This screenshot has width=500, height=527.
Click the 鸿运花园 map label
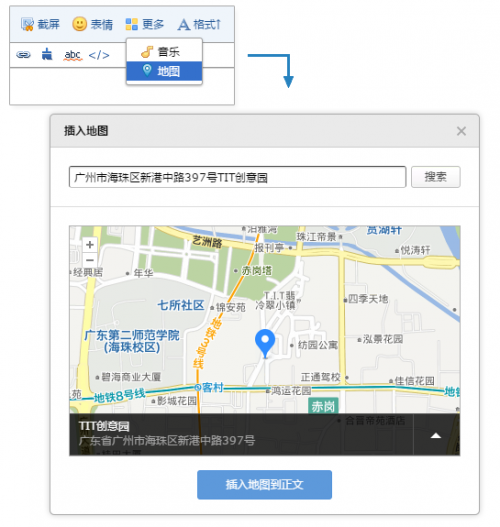tap(291, 391)
